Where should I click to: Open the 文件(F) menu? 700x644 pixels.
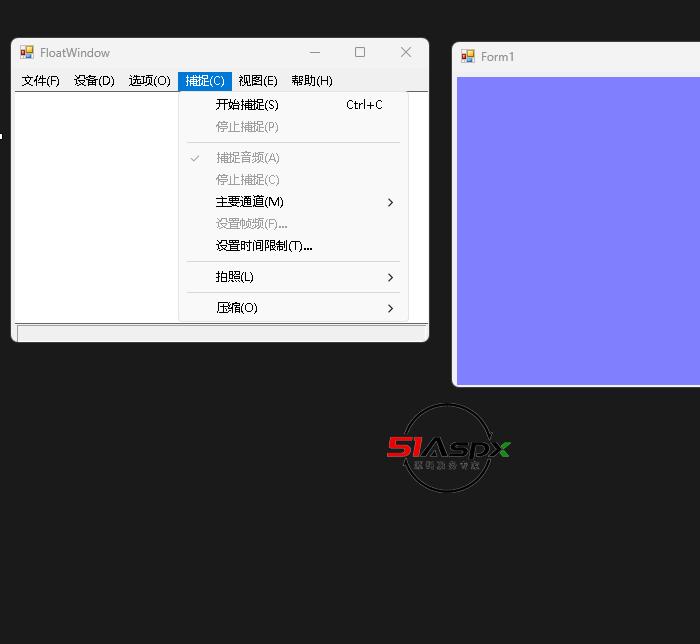click(x=41, y=81)
